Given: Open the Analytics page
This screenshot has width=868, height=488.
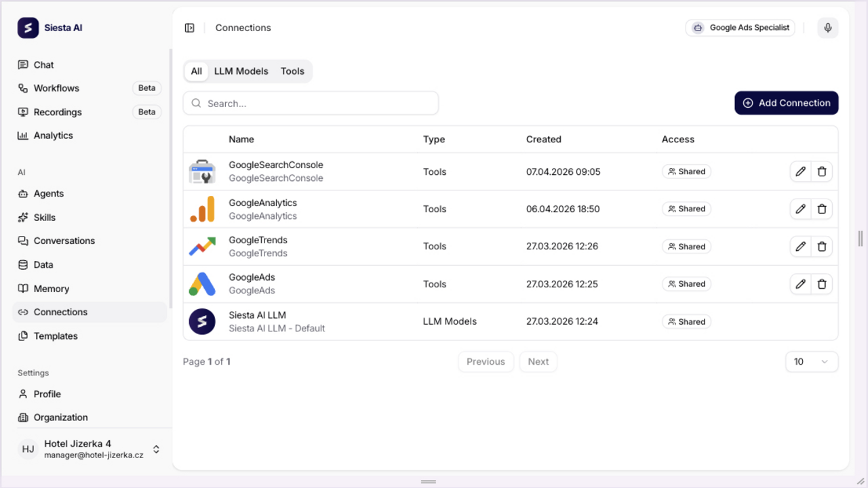Looking at the screenshot, I should click(x=90, y=136).
